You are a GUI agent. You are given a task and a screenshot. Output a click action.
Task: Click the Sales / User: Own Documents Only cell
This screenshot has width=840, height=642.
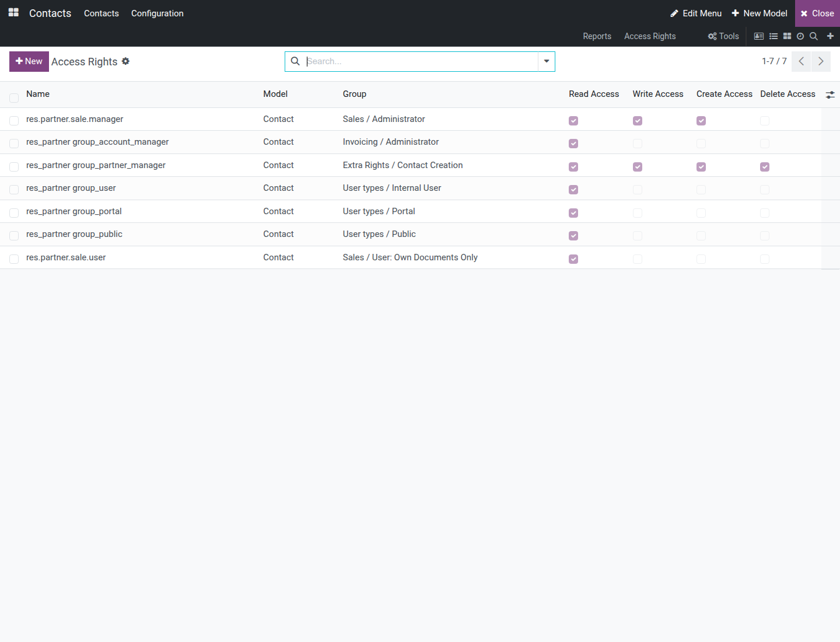410,257
